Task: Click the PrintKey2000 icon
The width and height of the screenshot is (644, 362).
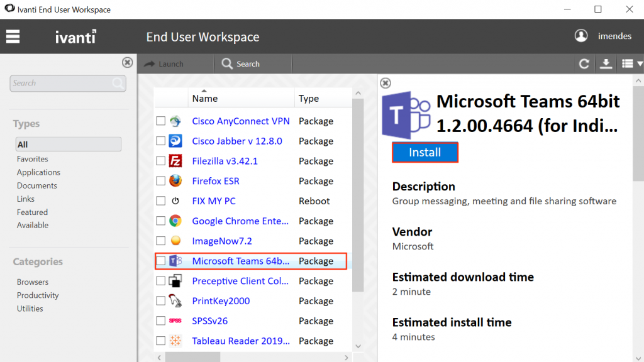Action: 175,301
